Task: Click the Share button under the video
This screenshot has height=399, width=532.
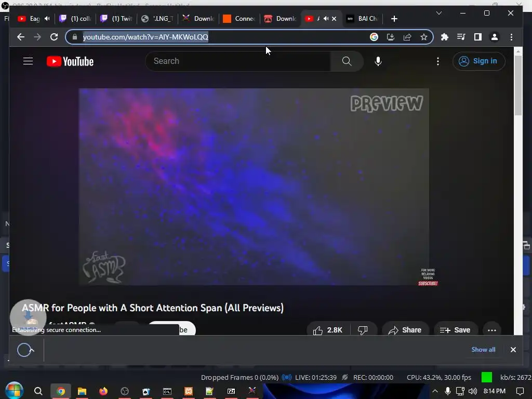Action: (x=405, y=330)
